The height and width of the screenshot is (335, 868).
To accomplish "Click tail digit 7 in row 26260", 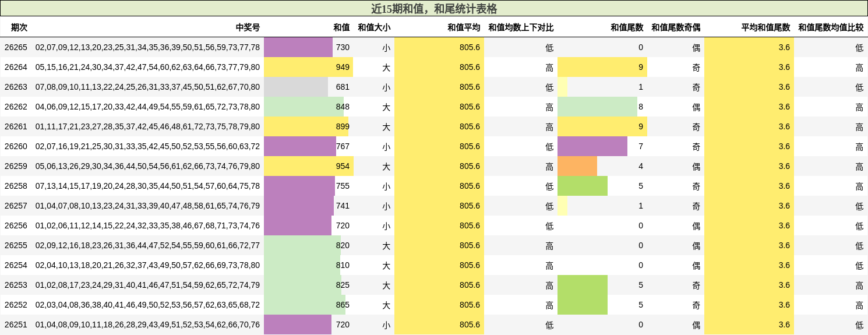I will point(641,146).
